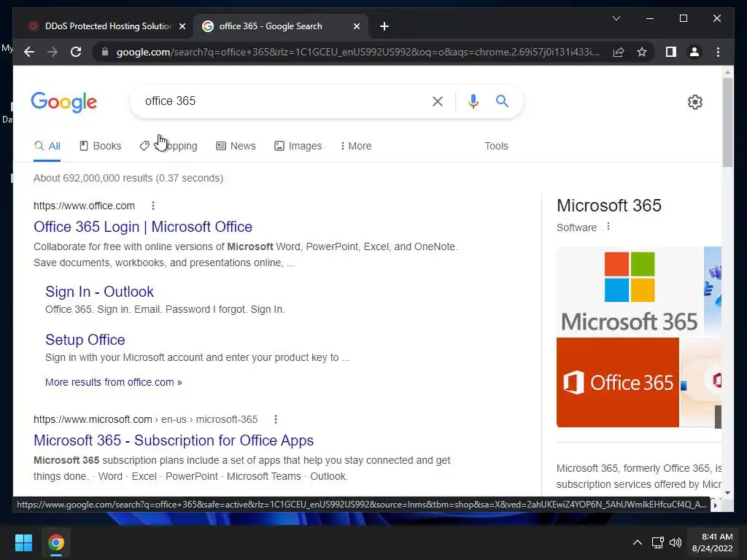Click the page vertical scrollbar thumb

tap(727, 122)
